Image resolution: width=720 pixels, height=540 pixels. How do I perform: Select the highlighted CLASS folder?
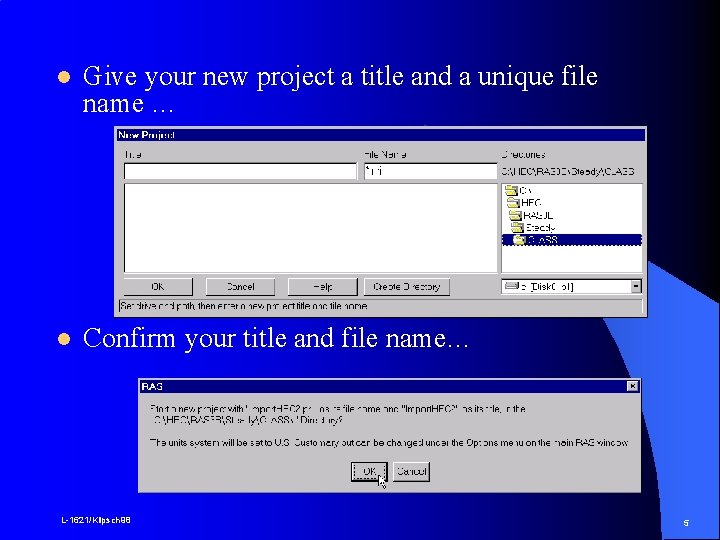572,240
